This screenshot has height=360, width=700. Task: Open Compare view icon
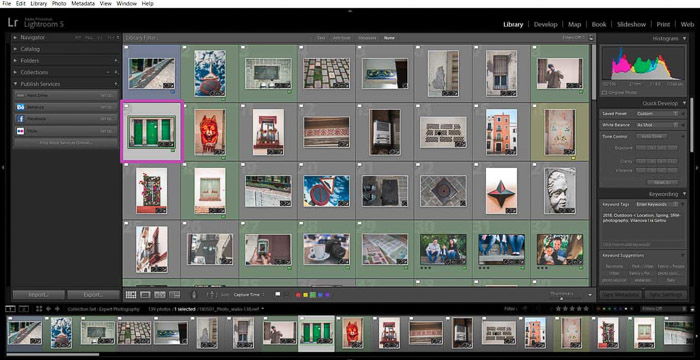point(160,294)
